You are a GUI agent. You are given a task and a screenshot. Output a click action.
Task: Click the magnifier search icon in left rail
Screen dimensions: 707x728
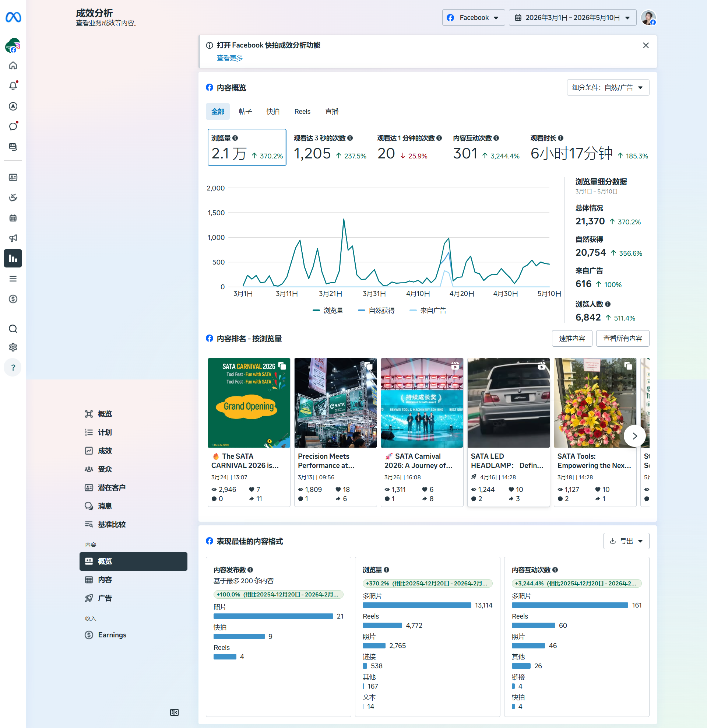(x=13, y=329)
